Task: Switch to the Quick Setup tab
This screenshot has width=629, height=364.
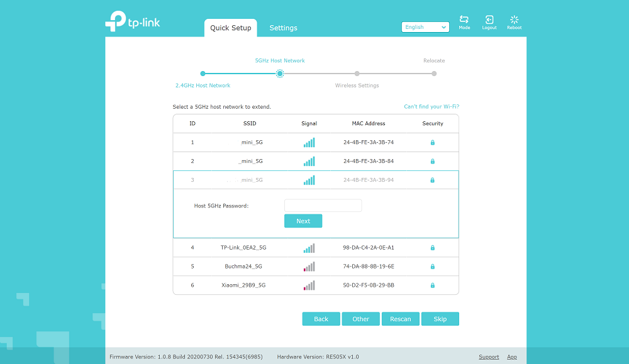Action: click(x=231, y=28)
